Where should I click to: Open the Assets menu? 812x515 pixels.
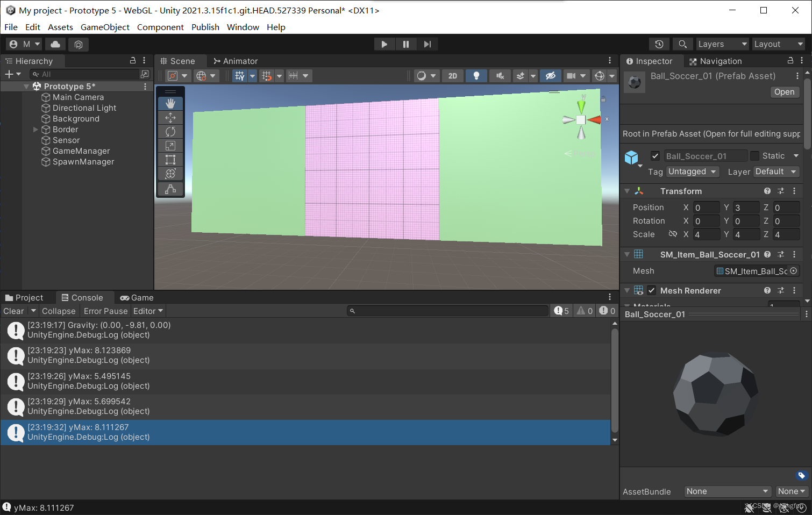(60, 27)
